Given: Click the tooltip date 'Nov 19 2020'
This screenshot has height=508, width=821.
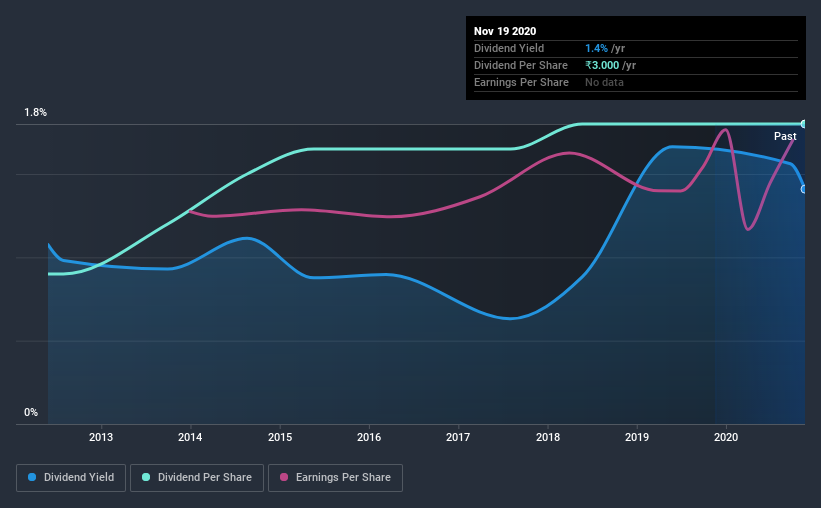Looking at the screenshot, I should tap(505, 31).
